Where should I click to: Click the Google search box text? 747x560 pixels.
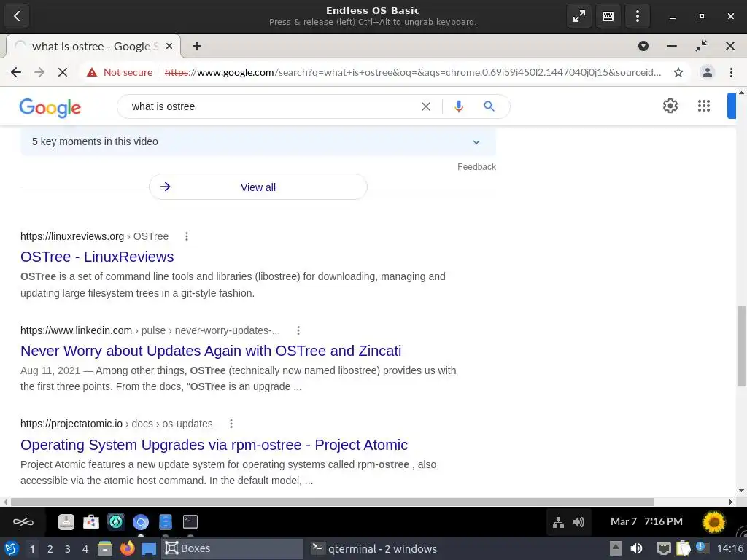(163, 106)
